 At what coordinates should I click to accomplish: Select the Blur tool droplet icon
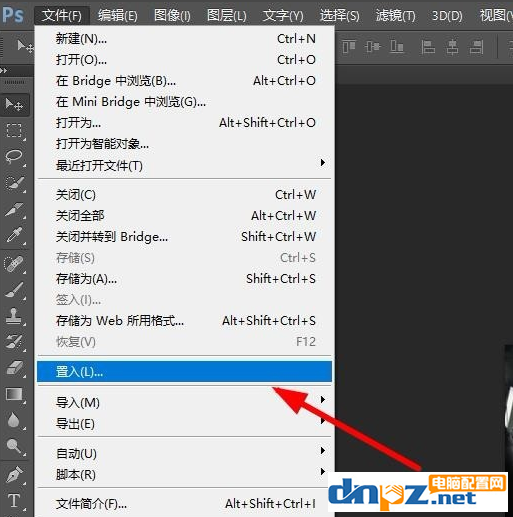tap(14, 421)
